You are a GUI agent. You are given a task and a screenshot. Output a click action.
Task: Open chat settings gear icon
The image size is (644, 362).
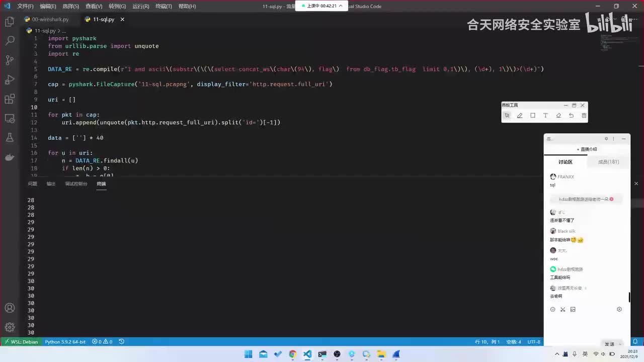point(619,310)
